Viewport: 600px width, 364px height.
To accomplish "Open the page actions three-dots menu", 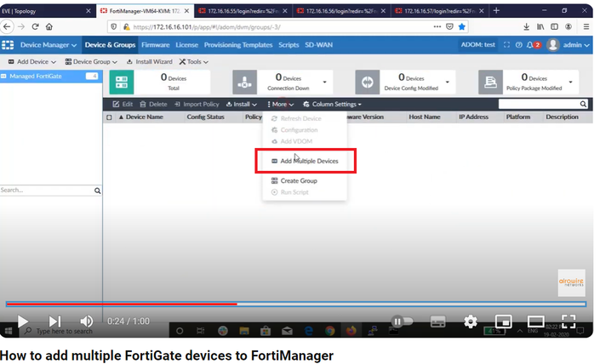I will (x=437, y=26).
